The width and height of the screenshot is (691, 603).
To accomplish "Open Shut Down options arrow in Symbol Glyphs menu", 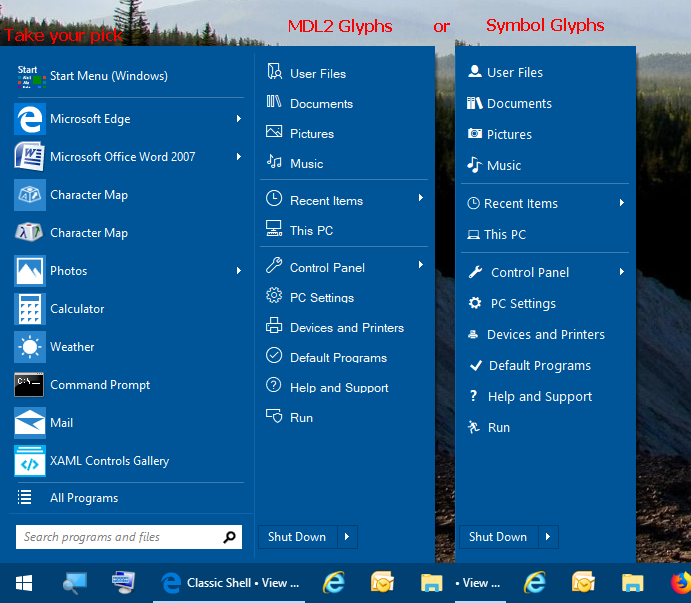I will (x=548, y=537).
